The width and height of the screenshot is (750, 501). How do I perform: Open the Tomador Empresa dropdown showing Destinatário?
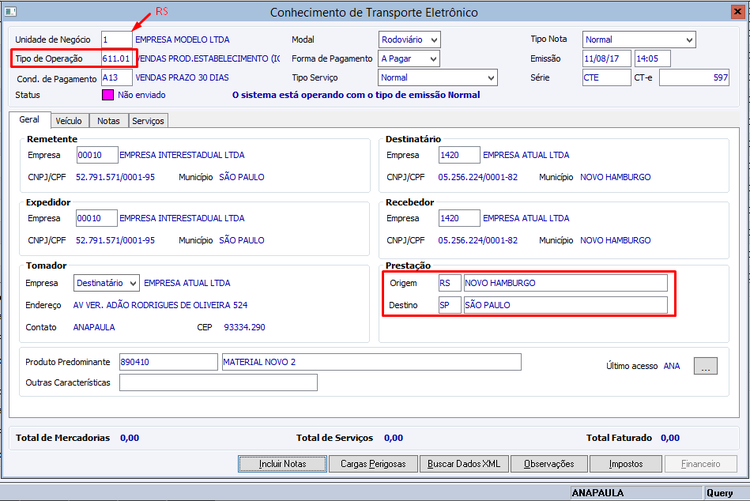[x=107, y=283]
